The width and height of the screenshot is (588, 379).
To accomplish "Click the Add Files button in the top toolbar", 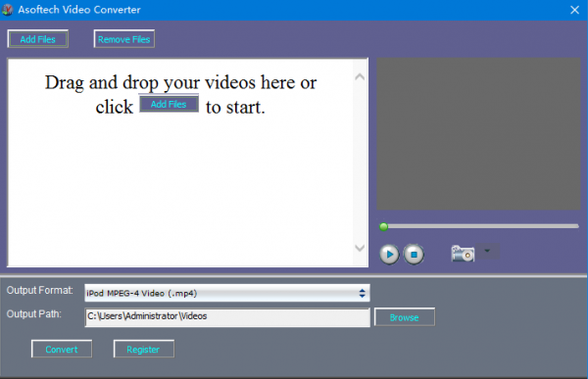I will pyautogui.click(x=37, y=39).
